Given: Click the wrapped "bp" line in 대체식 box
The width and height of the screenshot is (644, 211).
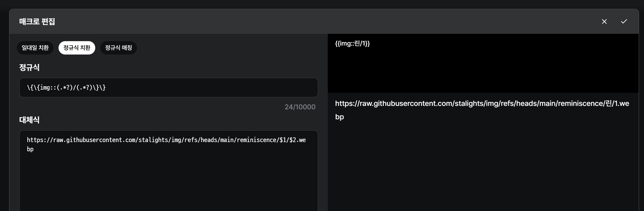Looking at the screenshot, I should (30, 149).
